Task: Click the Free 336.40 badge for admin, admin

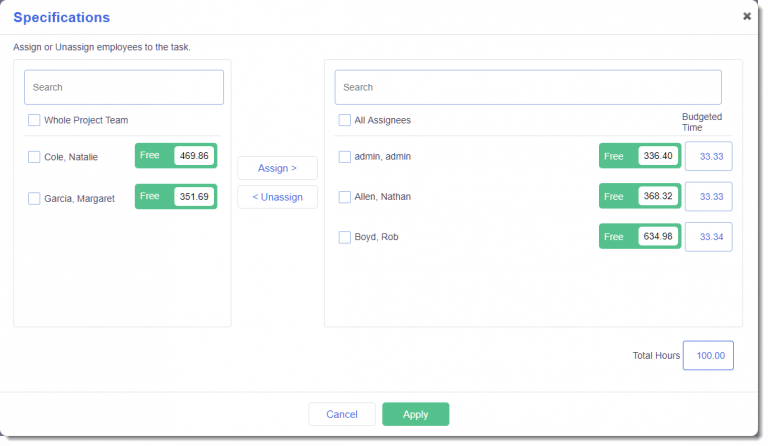Action: click(640, 156)
